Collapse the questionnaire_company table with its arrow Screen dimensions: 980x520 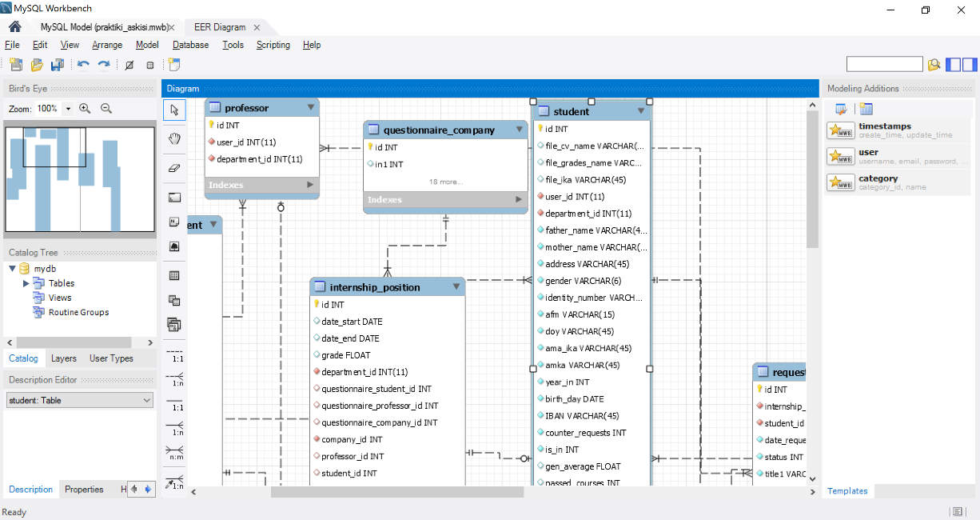pyautogui.click(x=520, y=130)
